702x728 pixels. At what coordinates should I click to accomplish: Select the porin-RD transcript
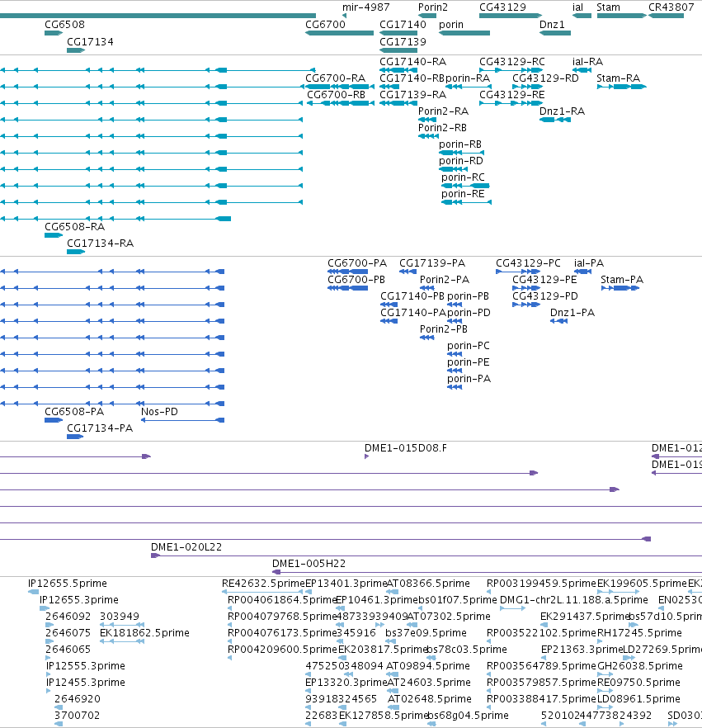click(461, 161)
